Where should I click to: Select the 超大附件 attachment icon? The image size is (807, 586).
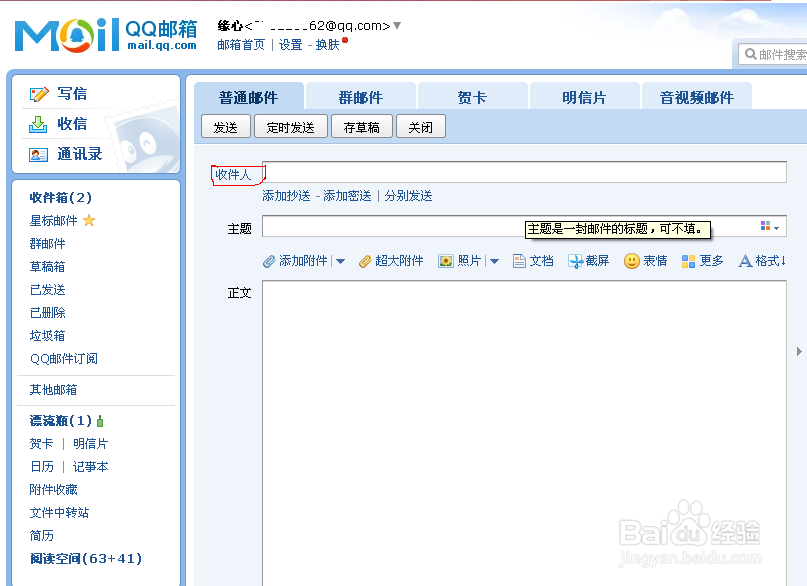(x=363, y=260)
